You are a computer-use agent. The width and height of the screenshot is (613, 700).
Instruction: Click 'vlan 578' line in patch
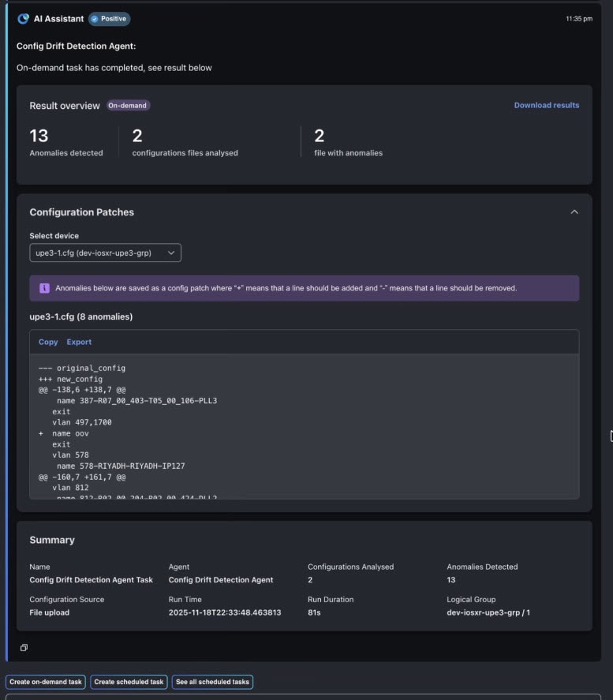(70, 455)
